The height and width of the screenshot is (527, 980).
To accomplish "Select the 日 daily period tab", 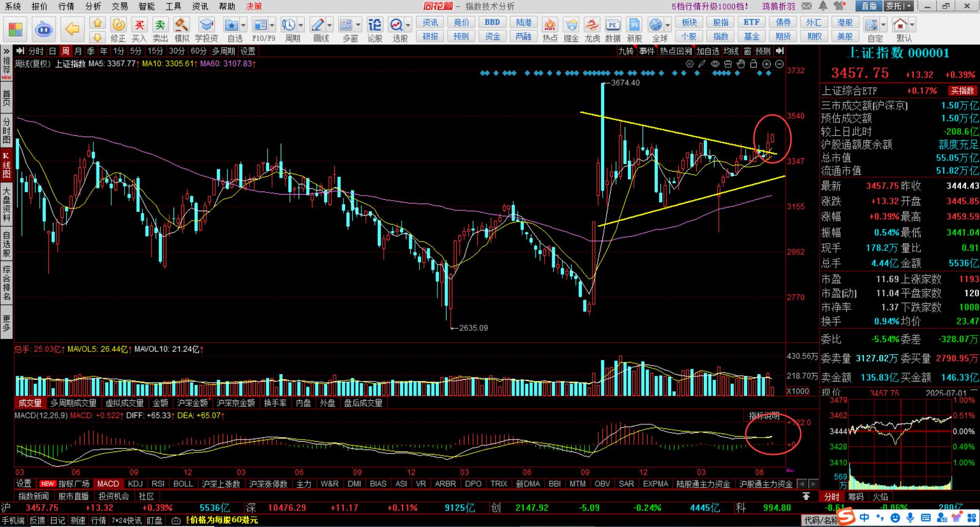I will pos(52,51).
